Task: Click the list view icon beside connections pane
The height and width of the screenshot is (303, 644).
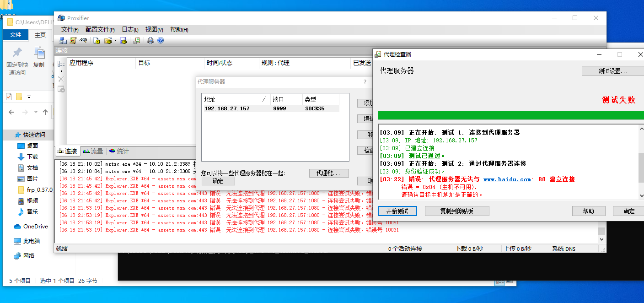Action: 61,64
